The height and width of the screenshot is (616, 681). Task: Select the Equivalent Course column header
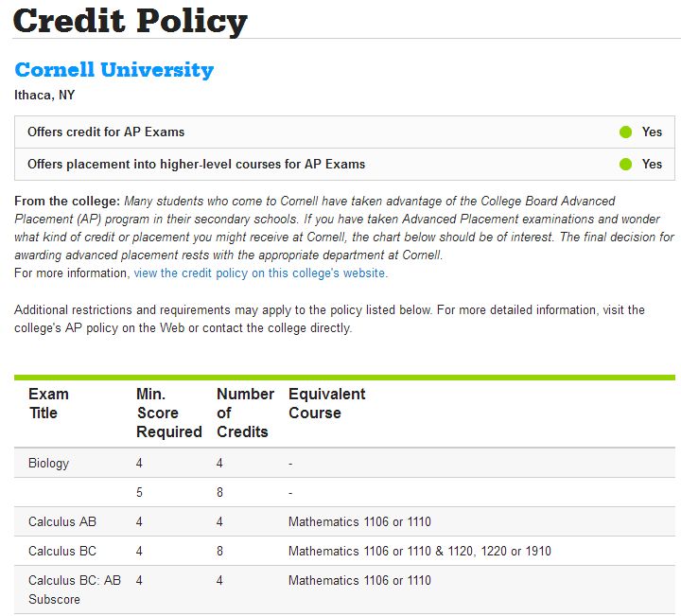[326, 403]
